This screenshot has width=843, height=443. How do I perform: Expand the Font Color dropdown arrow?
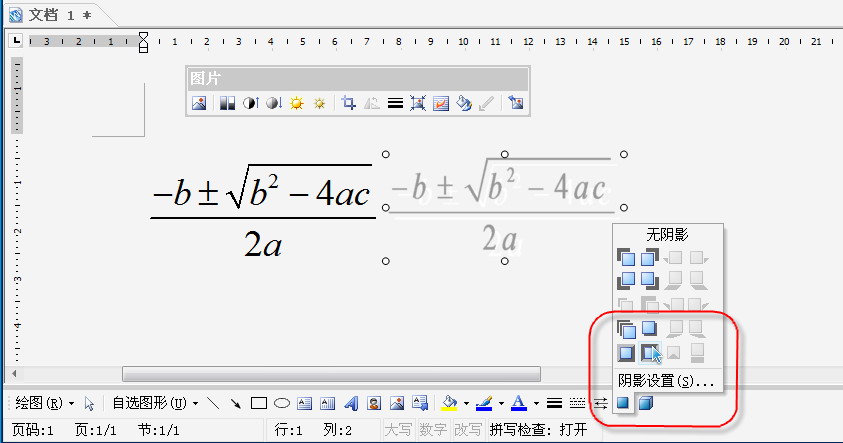click(x=536, y=403)
